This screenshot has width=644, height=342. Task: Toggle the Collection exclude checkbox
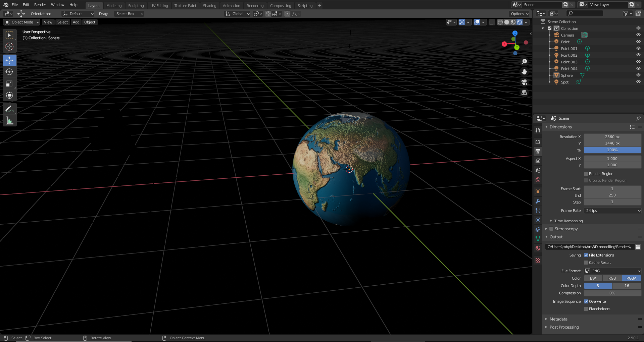click(x=550, y=28)
